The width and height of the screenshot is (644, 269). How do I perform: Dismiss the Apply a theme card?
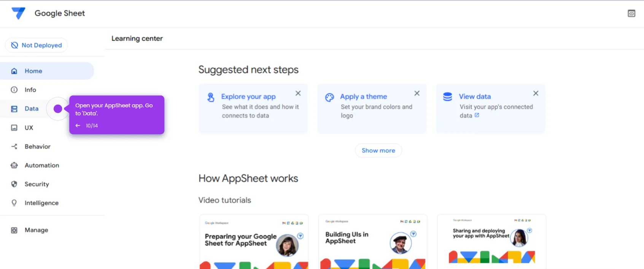pyautogui.click(x=417, y=93)
